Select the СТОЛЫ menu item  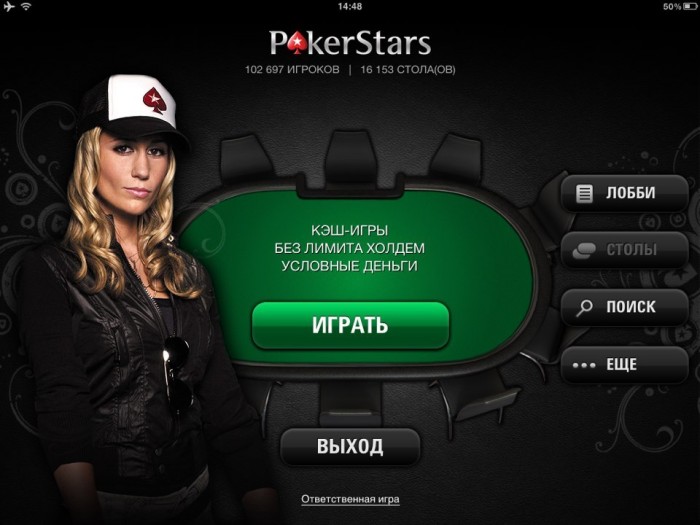[x=625, y=250]
